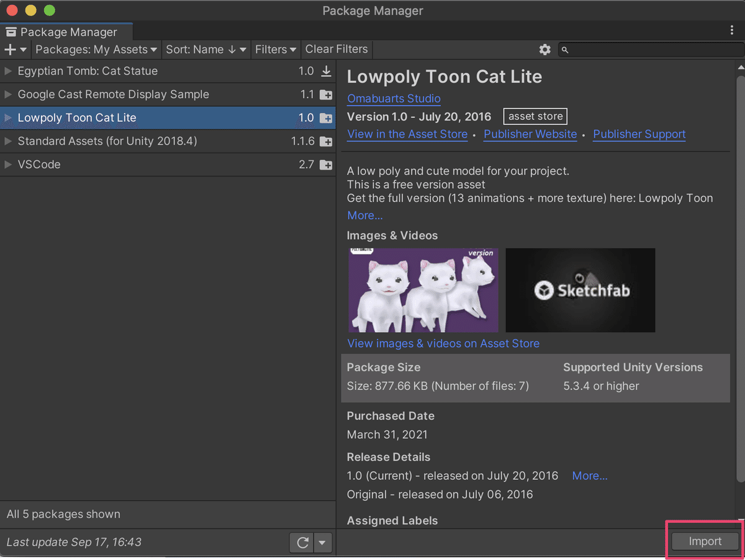This screenshot has width=745, height=560.
Task: Open the dropdown arrow next to refresh button
Action: click(322, 543)
